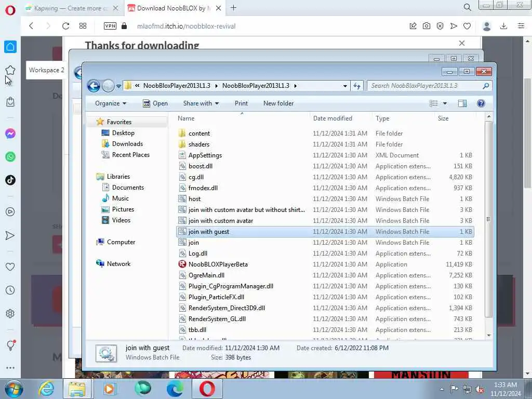The height and width of the screenshot is (399, 532).
Task: Open the Speed Dial grid icon
Action: coord(83,26)
